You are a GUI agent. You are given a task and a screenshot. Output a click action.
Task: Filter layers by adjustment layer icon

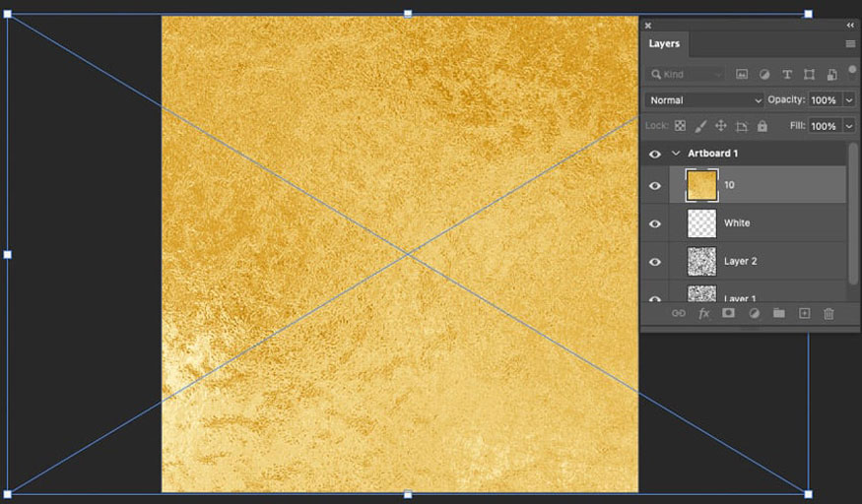[764, 74]
